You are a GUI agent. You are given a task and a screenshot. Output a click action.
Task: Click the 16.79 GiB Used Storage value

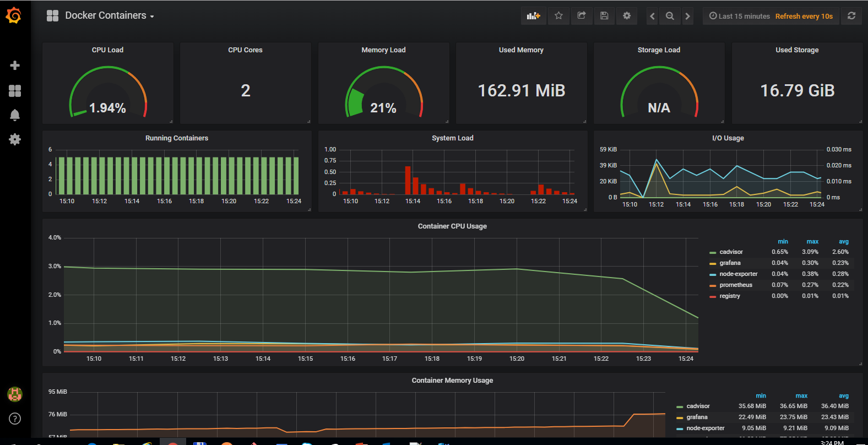point(798,90)
